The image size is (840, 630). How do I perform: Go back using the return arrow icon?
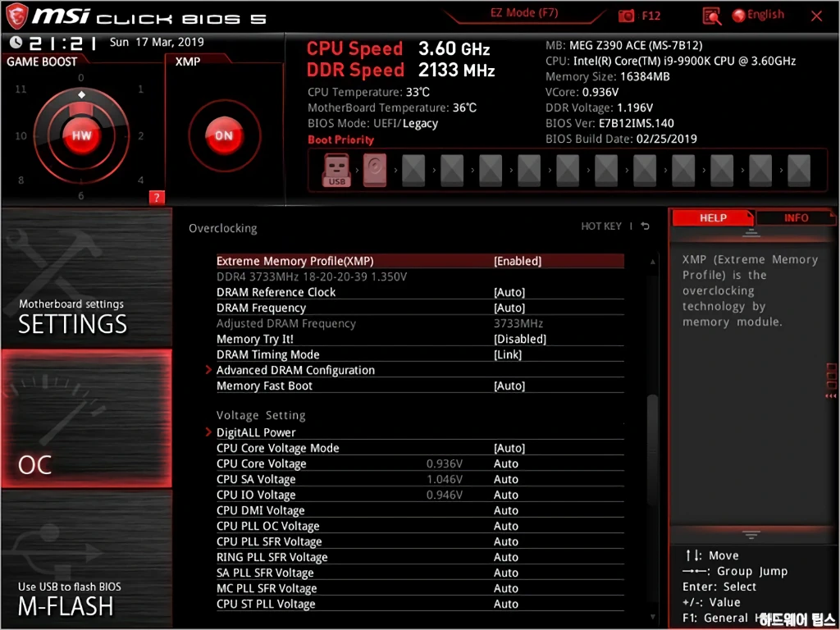(646, 226)
